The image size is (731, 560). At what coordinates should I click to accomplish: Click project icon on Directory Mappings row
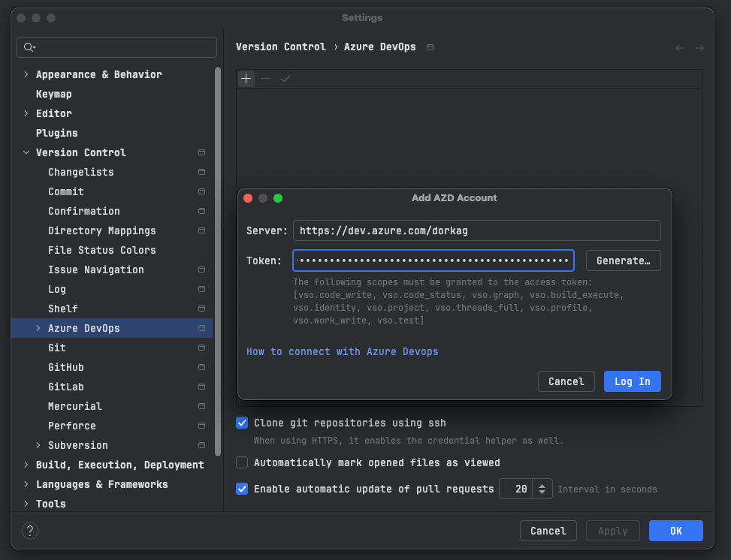point(201,230)
